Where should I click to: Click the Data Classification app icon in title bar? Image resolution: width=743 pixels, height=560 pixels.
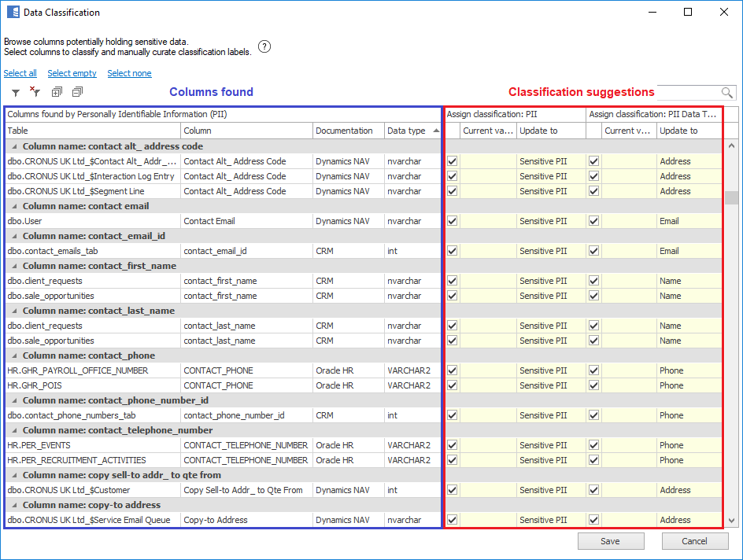[13, 13]
